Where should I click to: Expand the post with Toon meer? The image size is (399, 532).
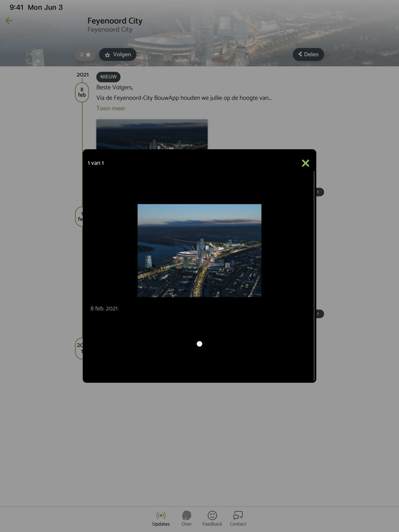pos(111,108)
